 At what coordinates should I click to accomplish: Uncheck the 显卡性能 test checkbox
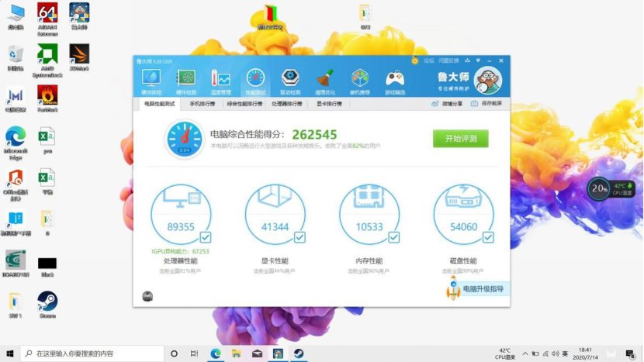(299, 238)
